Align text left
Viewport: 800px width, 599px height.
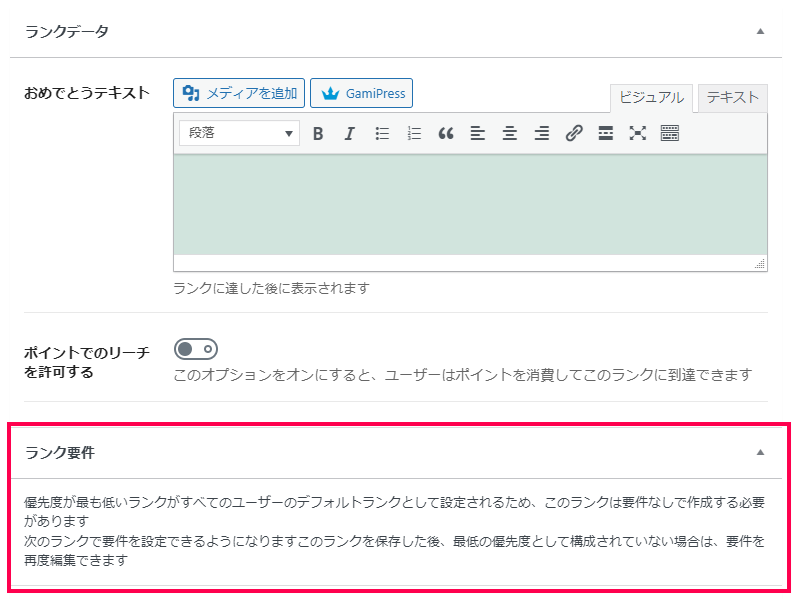point(478,133)
